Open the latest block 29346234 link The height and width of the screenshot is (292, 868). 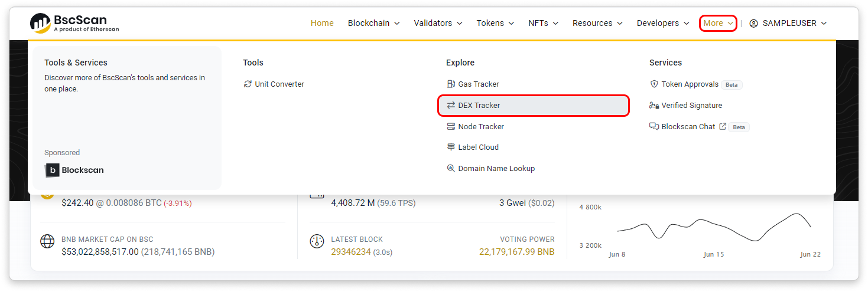tap(351, 252)
